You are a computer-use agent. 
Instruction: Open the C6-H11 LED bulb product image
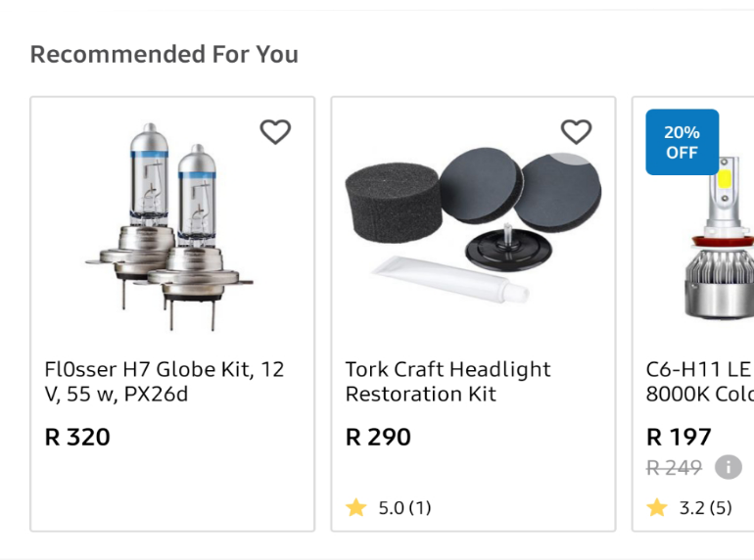pos(720,238)
